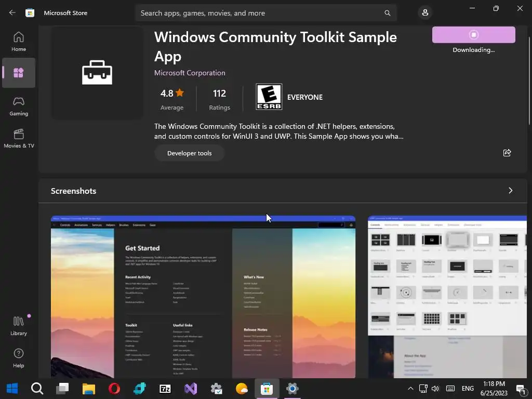
Task: Open the touch keyboard tray icon
Action: click(450, 389)
